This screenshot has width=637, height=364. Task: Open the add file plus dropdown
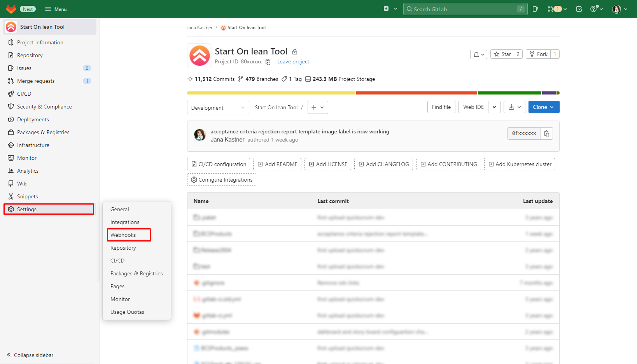318,107
